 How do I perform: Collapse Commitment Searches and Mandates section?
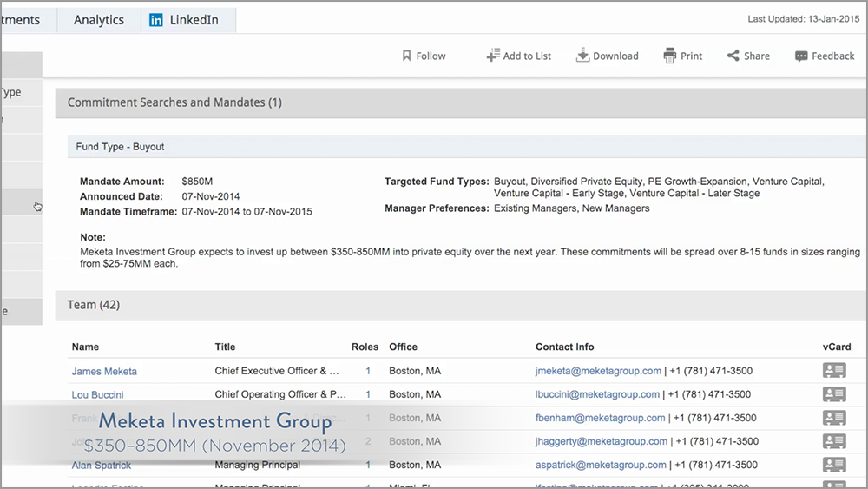click(x=461, y=102)
